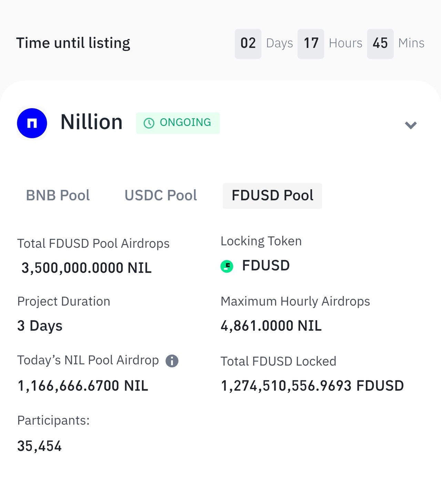Click the 02 Days countdown box
This screenshot has height=504, width=441.
tap(248, 44)
